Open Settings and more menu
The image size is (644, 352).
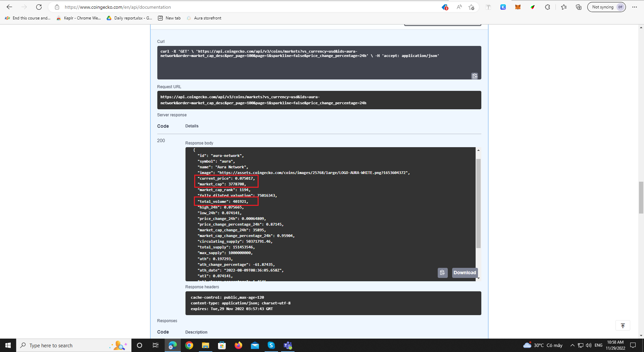[x=635, y=7]
